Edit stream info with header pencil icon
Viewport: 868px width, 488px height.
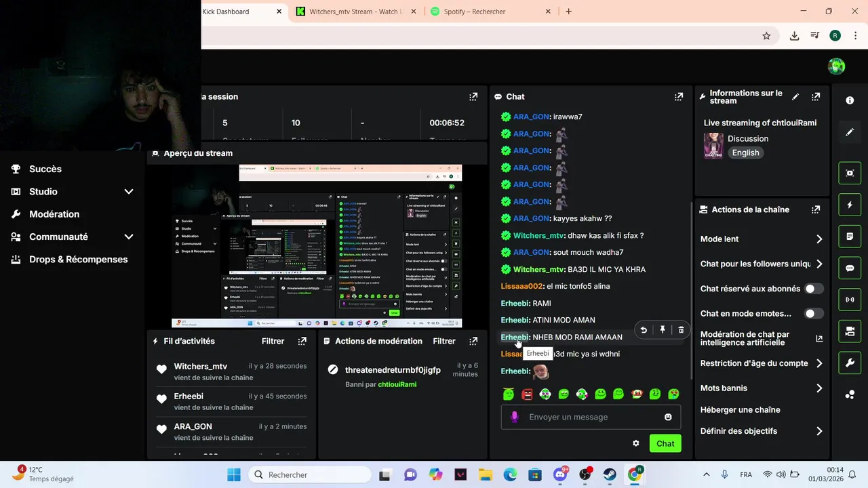[x=795, y=97]
